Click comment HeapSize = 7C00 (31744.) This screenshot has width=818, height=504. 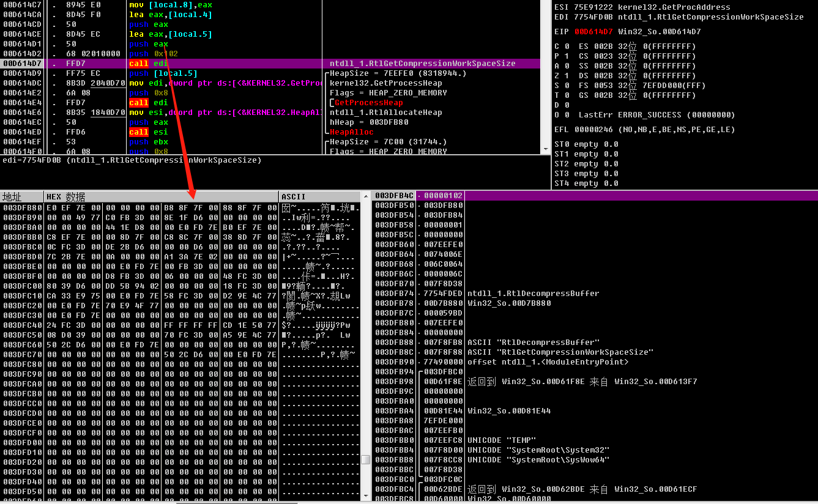(x=389, y=142)
